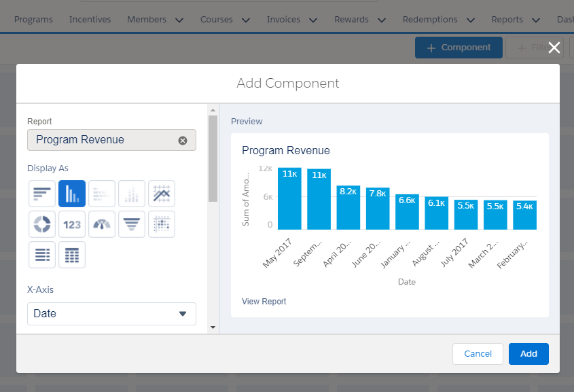The image size is (574, 392).
Task: Open the Members tab
Action: [x=147, y=20]
